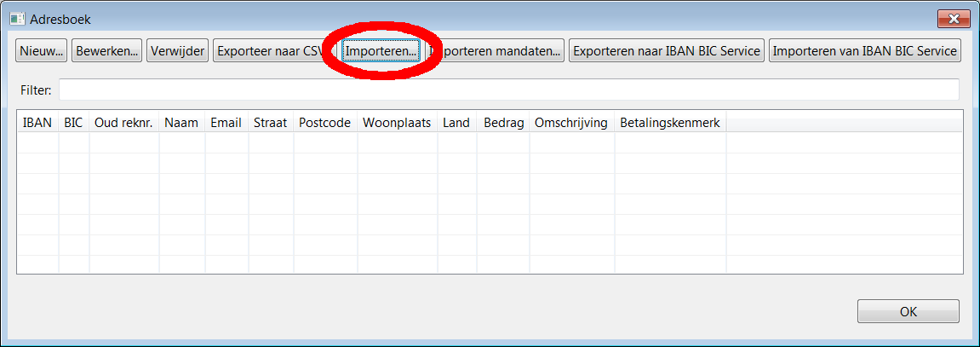Image resolution: width=980 pixels, height=347 pixels.
Task: Sort by the BIC column header
Action: [x=74, y=123]
